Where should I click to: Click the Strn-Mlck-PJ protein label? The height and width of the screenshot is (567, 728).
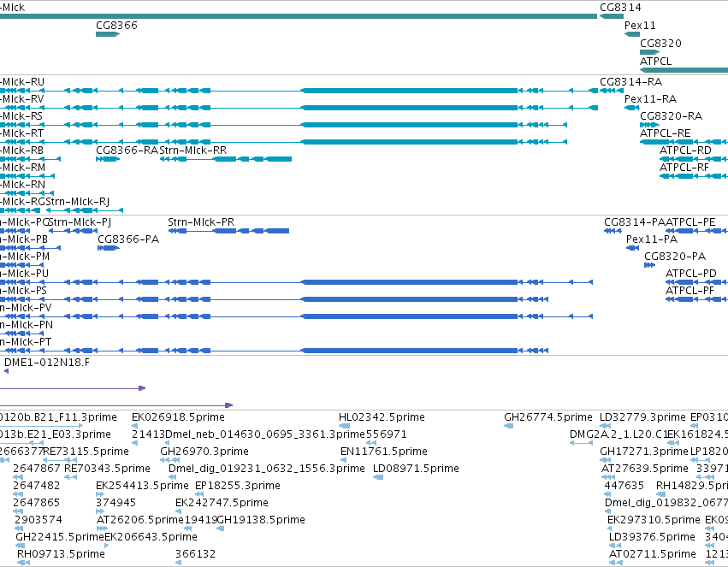80,221
